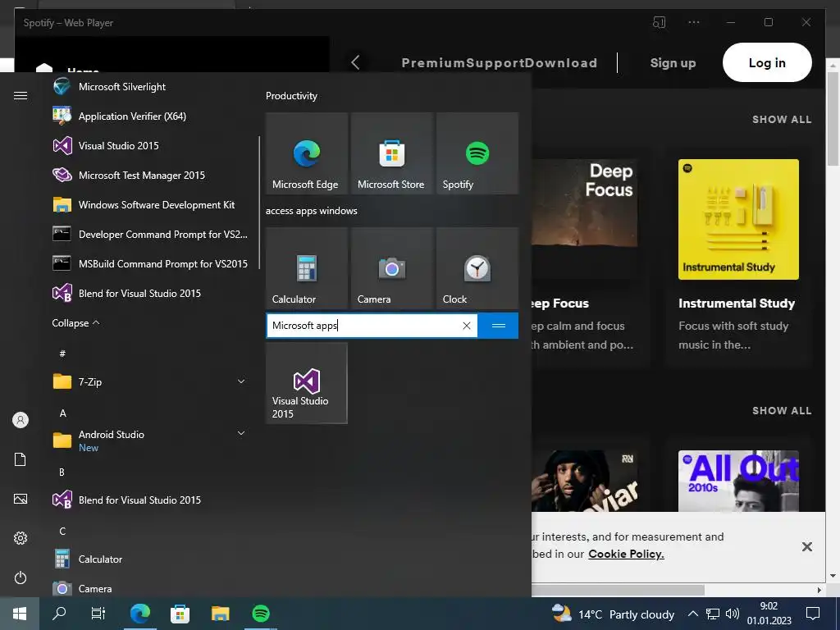The image size is (840, 630).
Task: Open Microsoft Test Manager 2015
Action: 150,176
